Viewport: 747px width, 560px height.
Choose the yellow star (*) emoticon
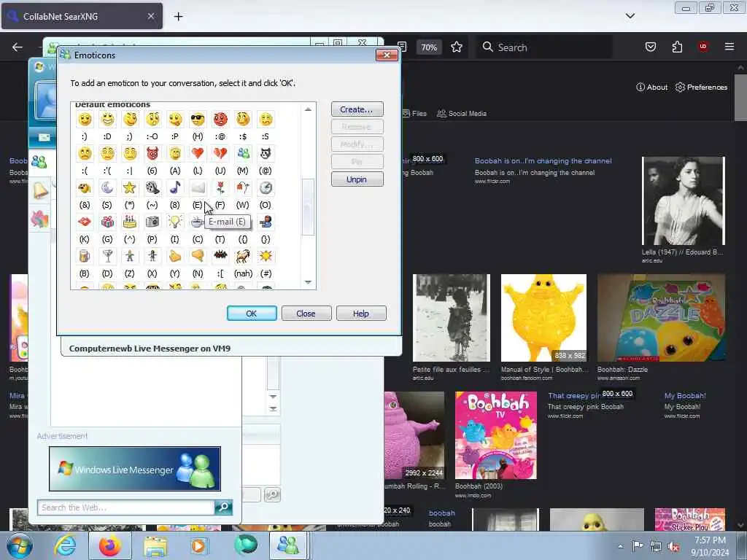(x=130, y=187)
